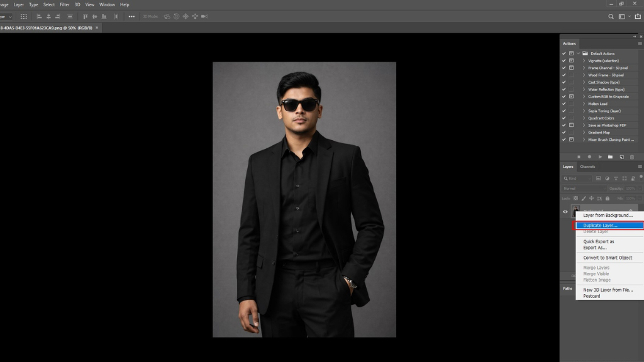This screenshot has height=362, width=644.
Task: Click the align top edges icon
Action: [x=85, y=16]
